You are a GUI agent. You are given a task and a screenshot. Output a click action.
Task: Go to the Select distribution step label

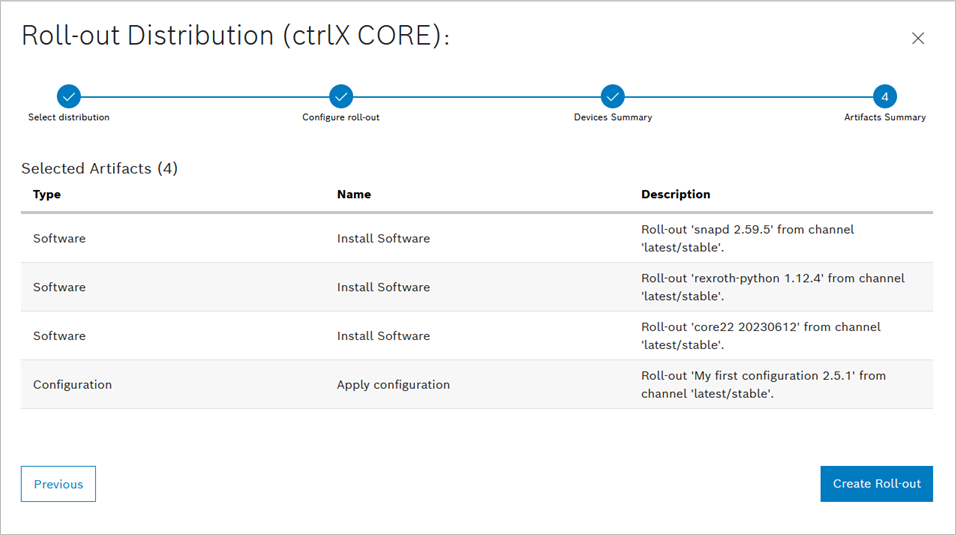(69, 117)
